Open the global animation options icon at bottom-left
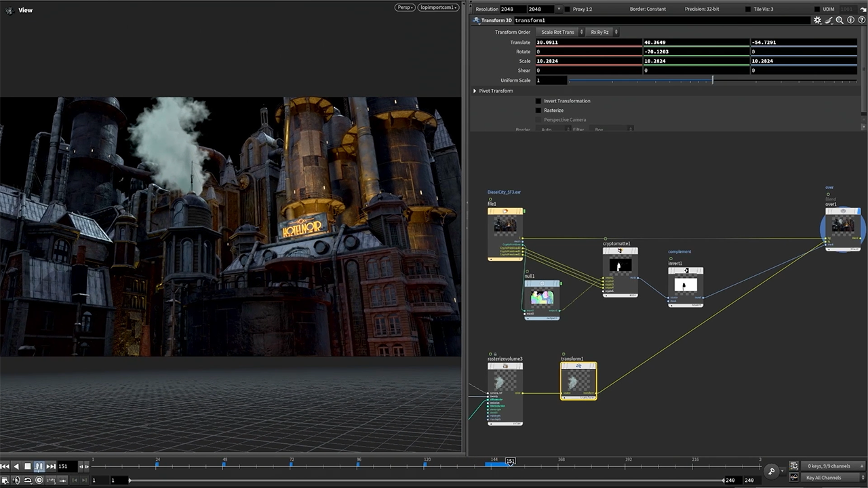868x488 pixels. click(5, 480)
